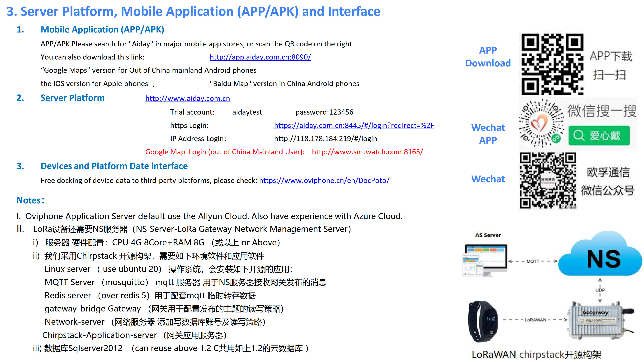Click the WeChat official account QR code
644x362 pixels.
[548, 181]
